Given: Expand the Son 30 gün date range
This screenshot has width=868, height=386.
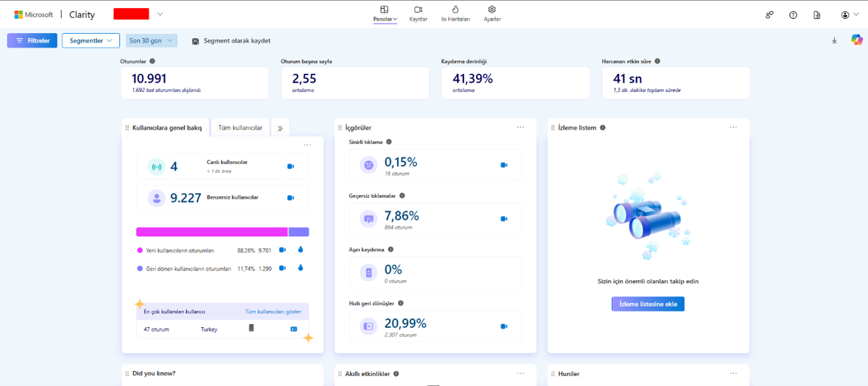Looking at the screenshot, I should 151,41.
